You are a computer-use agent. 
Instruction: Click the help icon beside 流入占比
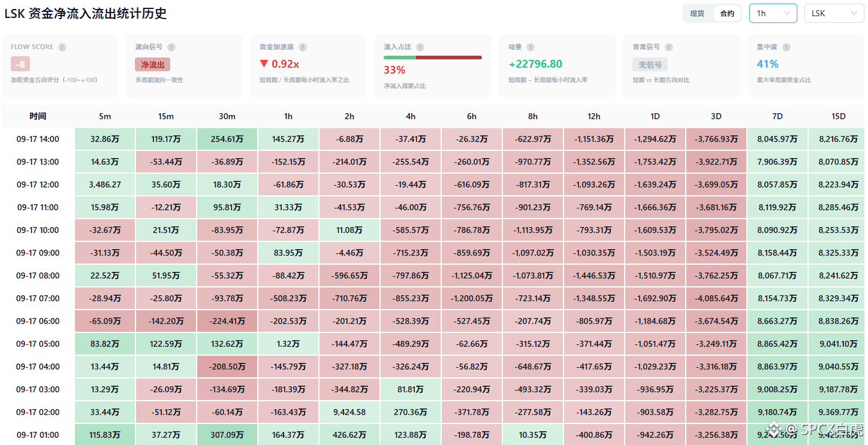tap(420, 47)
